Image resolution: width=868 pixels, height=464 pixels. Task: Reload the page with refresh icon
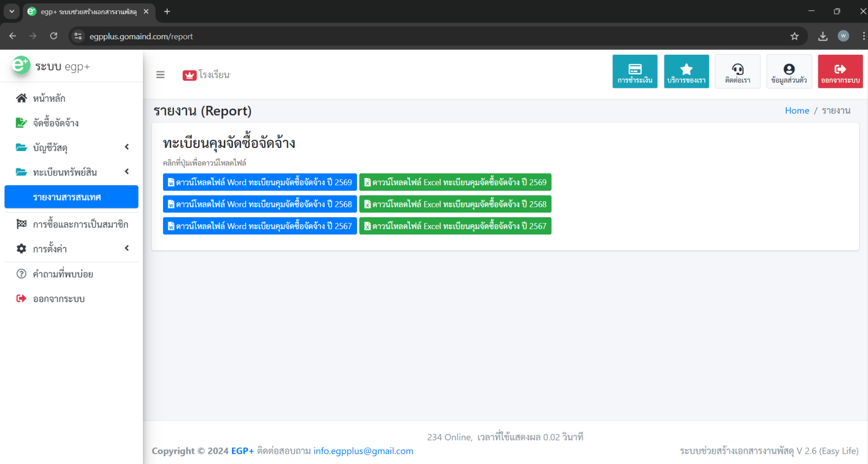[54, 36]
